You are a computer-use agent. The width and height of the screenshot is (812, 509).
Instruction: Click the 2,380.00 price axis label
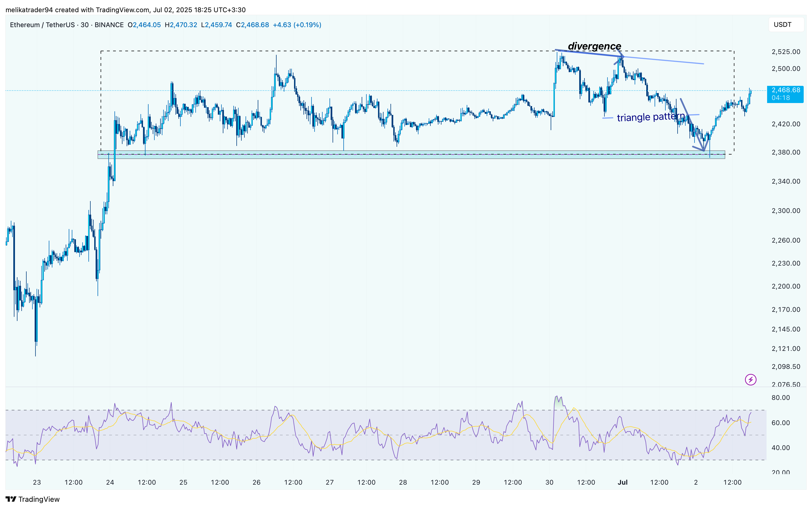tap(786, 153)
